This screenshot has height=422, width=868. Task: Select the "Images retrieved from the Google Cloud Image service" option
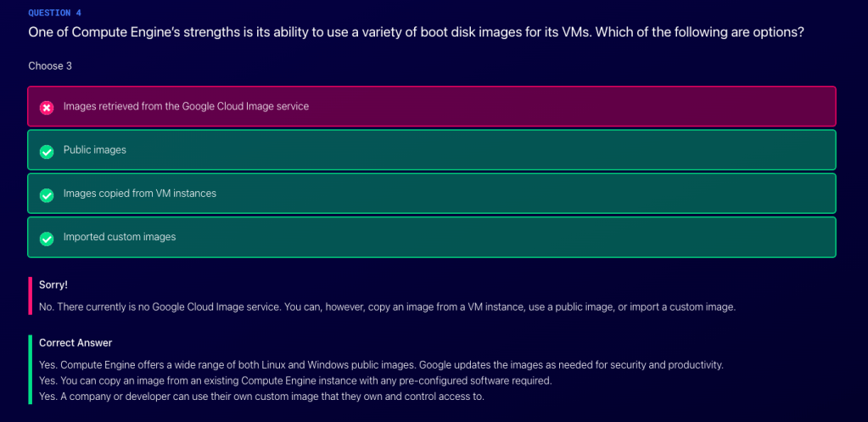[186, 107]
